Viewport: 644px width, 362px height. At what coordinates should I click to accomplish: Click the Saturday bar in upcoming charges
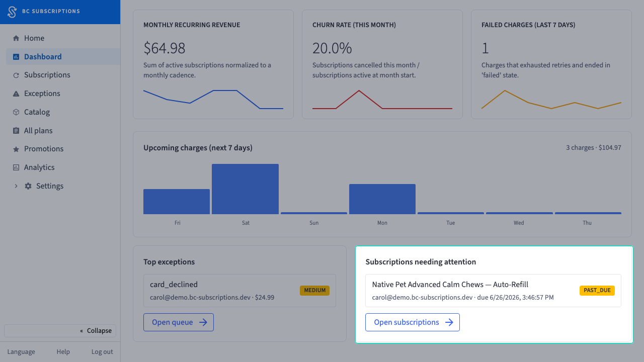click(x=245, y=189)
